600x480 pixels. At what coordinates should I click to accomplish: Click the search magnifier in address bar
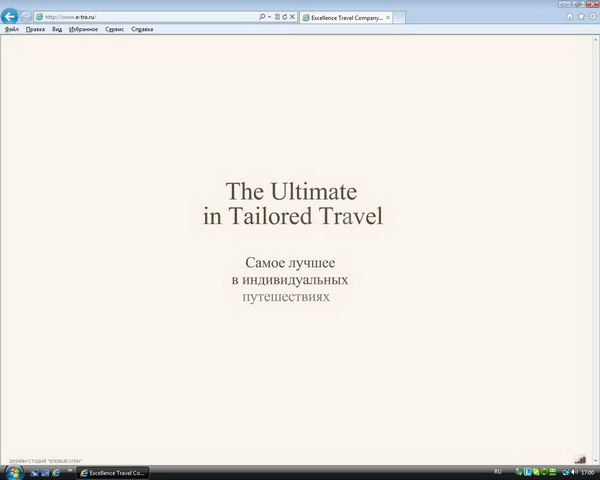(262, 17)
